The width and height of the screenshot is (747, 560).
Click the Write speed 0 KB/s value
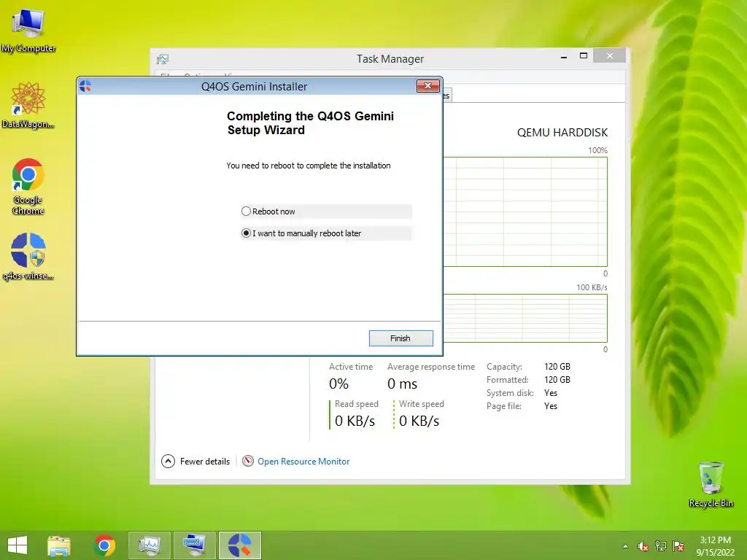(419, 421)
